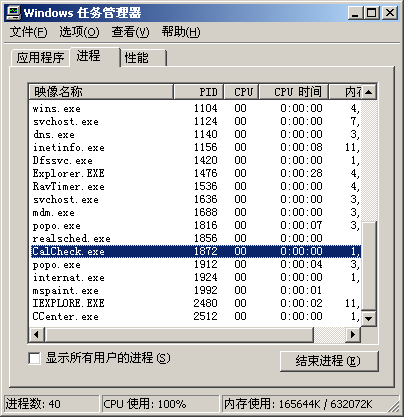
Task: Open the 文件(F) menu
Action: coord(28,32)
